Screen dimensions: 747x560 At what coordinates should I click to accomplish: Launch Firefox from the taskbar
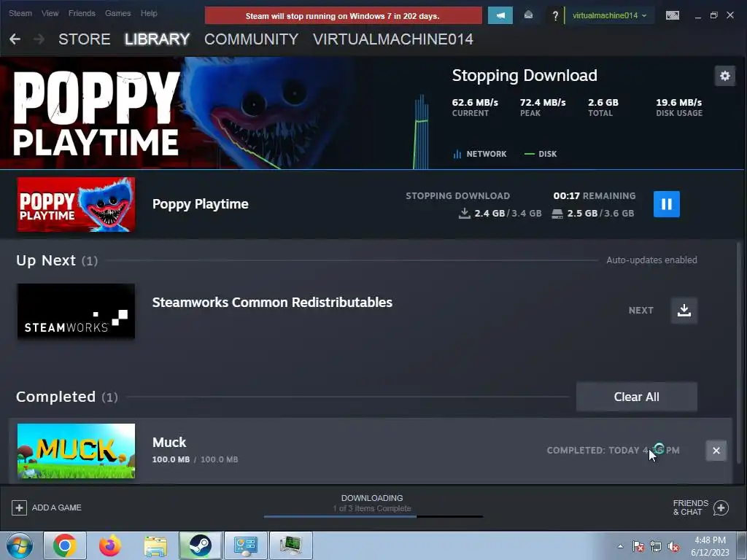point(110,545)
